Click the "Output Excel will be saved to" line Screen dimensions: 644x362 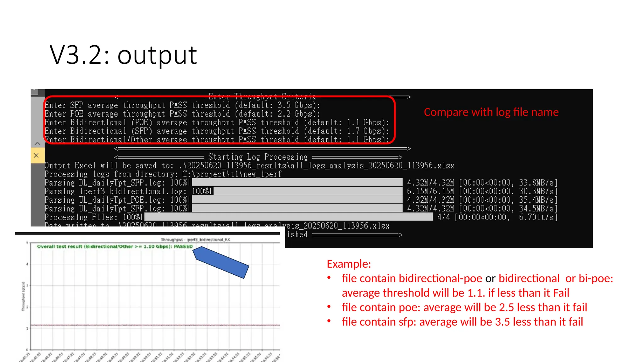[x=249, y=165]
